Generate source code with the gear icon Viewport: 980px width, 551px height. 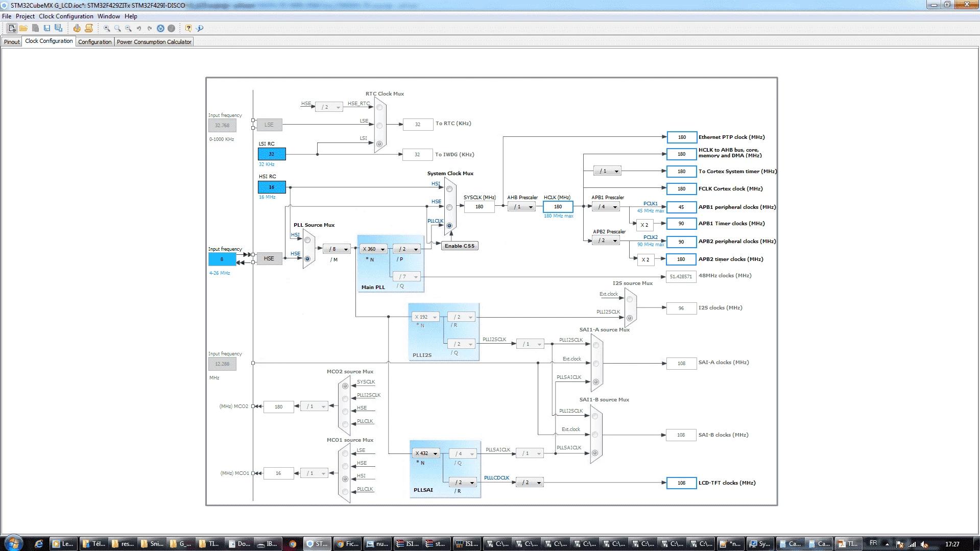pyautogui.click(x=77, y=29)
